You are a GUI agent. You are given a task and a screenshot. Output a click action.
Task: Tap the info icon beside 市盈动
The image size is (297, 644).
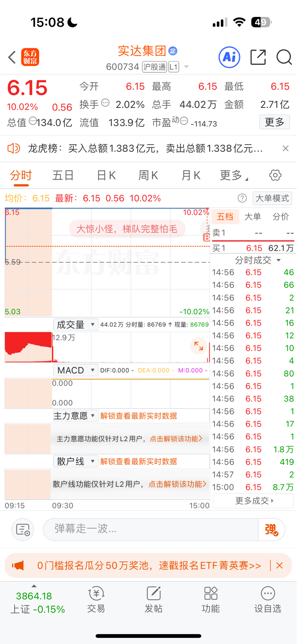(184, 121)
